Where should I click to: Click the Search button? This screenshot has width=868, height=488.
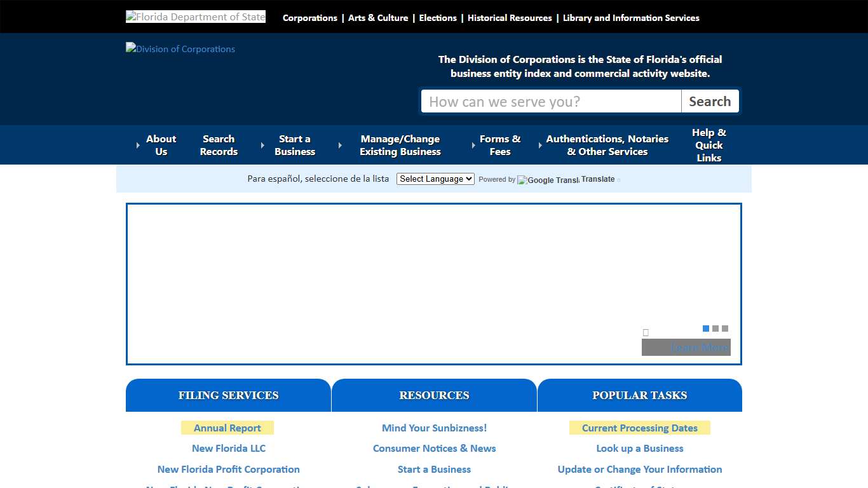click(x=710, y=101)
